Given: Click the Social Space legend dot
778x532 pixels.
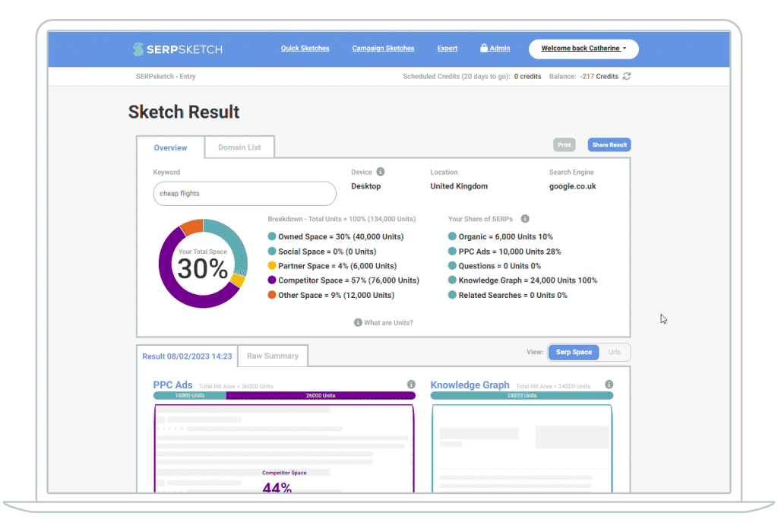Looking at the screenshot, I should tap(272, 251).
